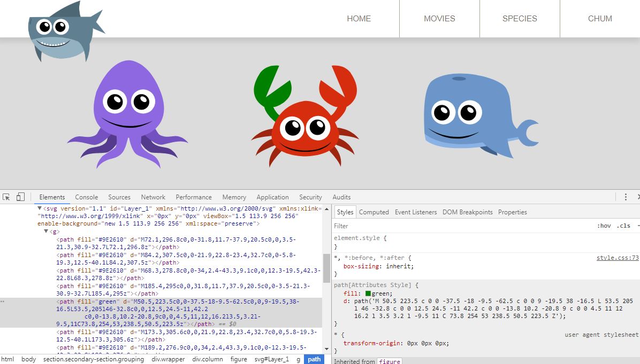The width and height of the screenshot is (640, 364).
Task: Switch to the Console tab
Action: coord(86,197)
